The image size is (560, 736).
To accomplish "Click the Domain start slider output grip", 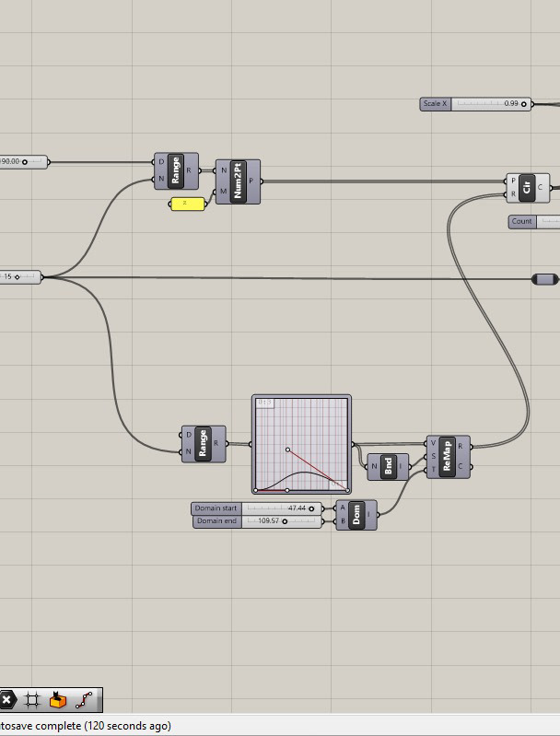I will point(323,508).
